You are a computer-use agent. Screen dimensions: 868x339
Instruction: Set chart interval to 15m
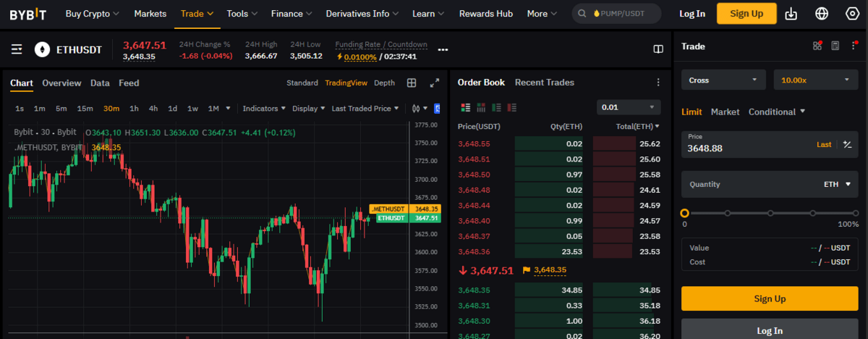click(85, 109)
